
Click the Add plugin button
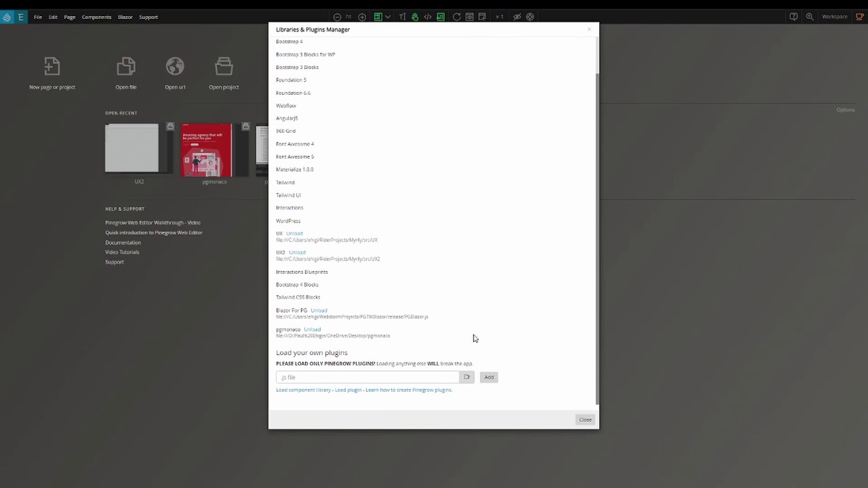pos(489,377)
